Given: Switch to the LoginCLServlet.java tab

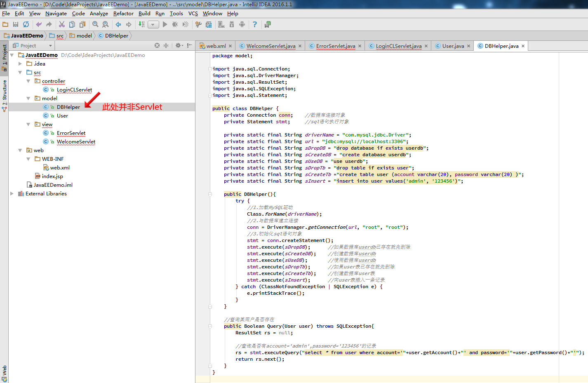Looking at the screenshot, I should tap(398, 46).
